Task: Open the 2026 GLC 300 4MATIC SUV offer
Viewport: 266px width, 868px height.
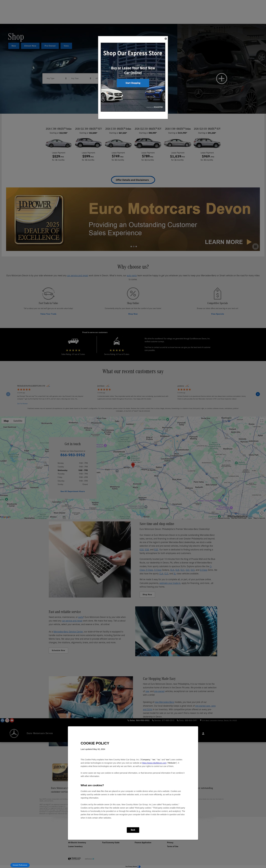Action: pos(88,144)
